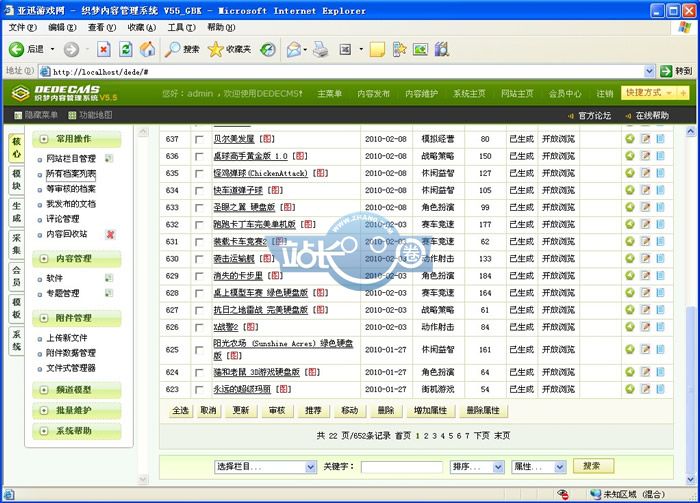Click the sidebar scroll up arrow
The image size is (700, 503).
143,132
